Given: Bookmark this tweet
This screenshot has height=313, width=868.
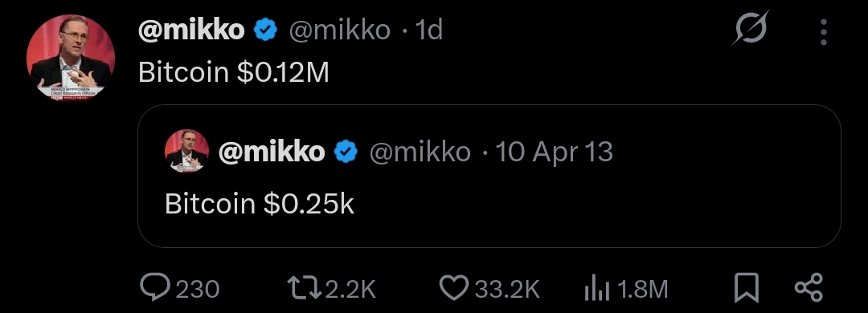Looking at the screenshot, I should pyautogui.click(x=746, y=289).
